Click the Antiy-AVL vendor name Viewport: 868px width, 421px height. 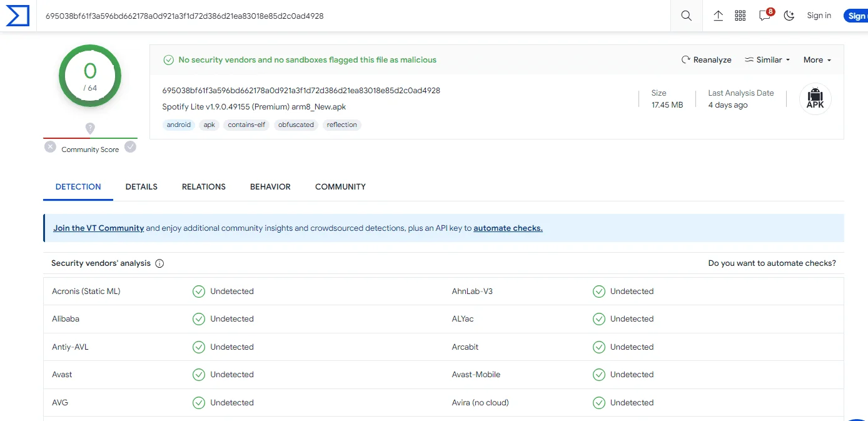coord(70,347)
